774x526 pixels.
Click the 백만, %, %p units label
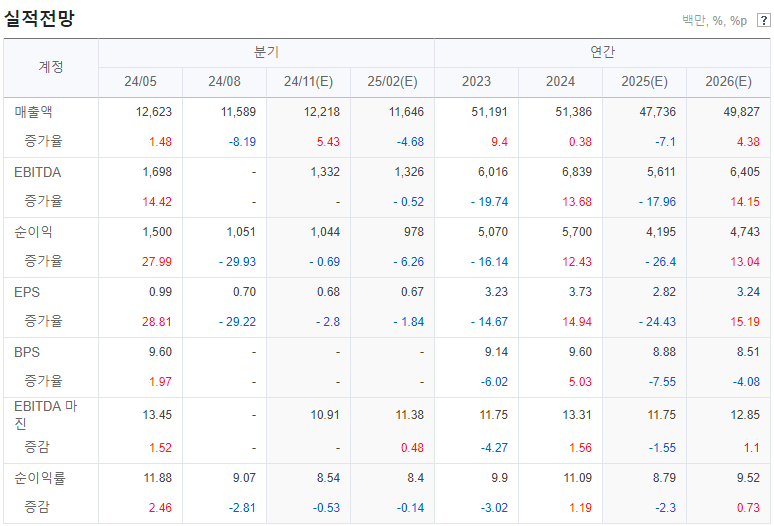tap(714, 21)
